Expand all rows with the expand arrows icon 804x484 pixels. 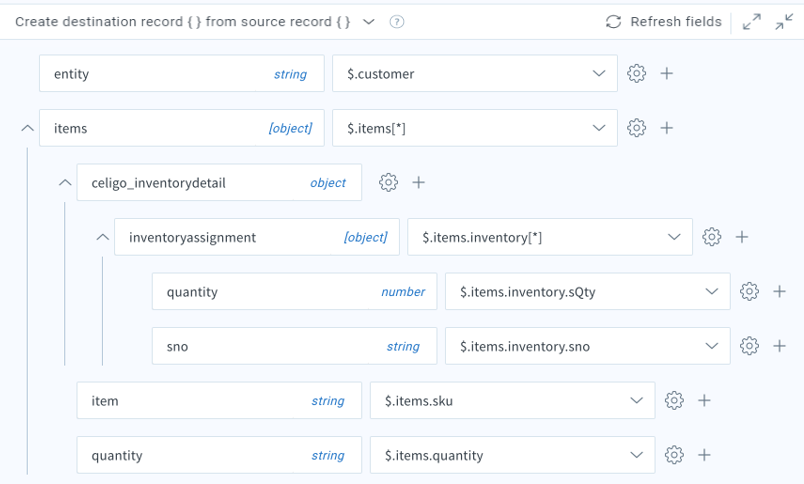point(752,22)
